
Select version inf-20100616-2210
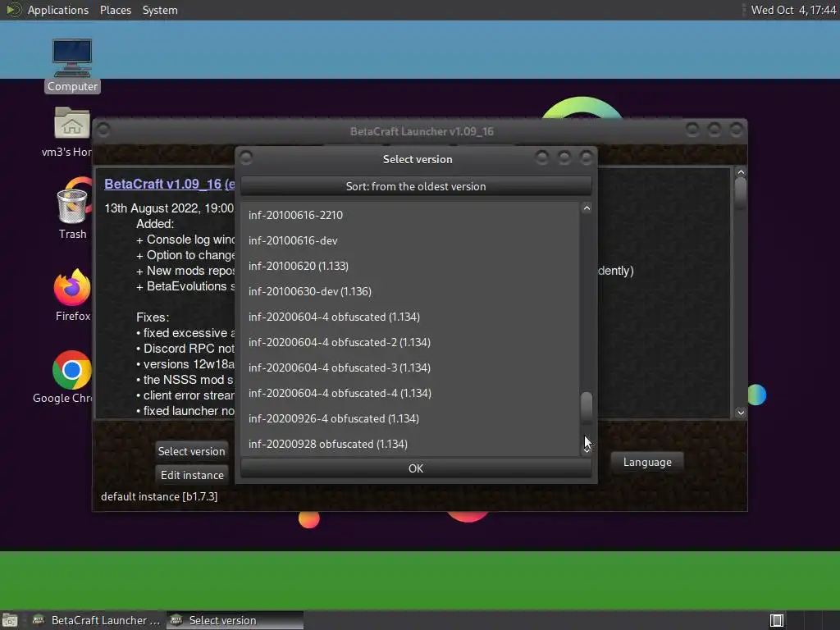pos(410,215)
